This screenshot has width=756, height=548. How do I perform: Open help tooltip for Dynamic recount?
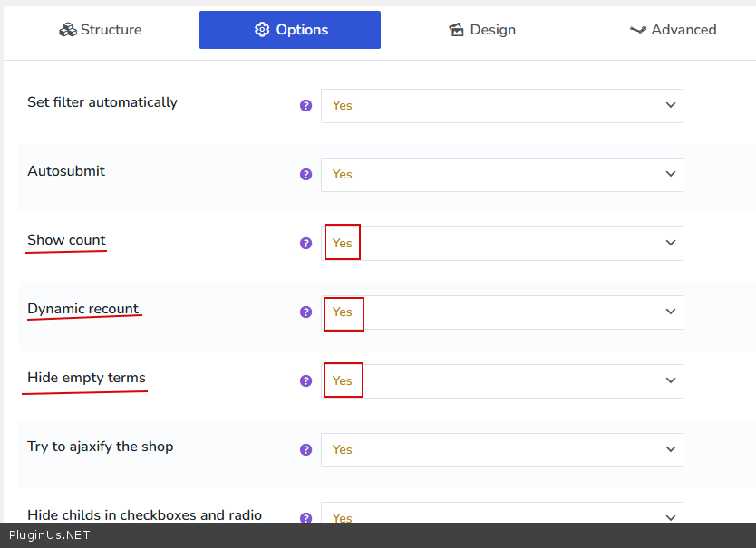coord(305,312)
